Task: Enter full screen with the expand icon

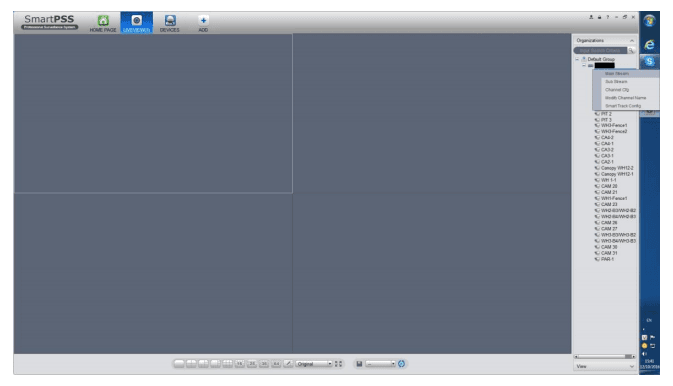Action: (338, 364)
